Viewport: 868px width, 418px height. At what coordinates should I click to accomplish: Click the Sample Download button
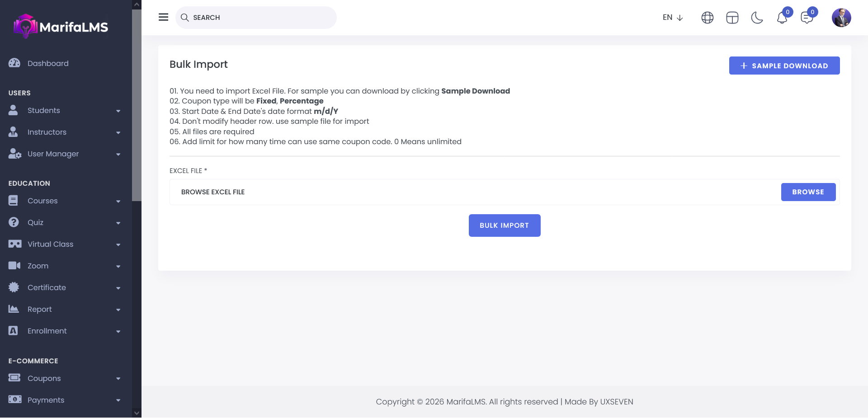pos(784,66)
